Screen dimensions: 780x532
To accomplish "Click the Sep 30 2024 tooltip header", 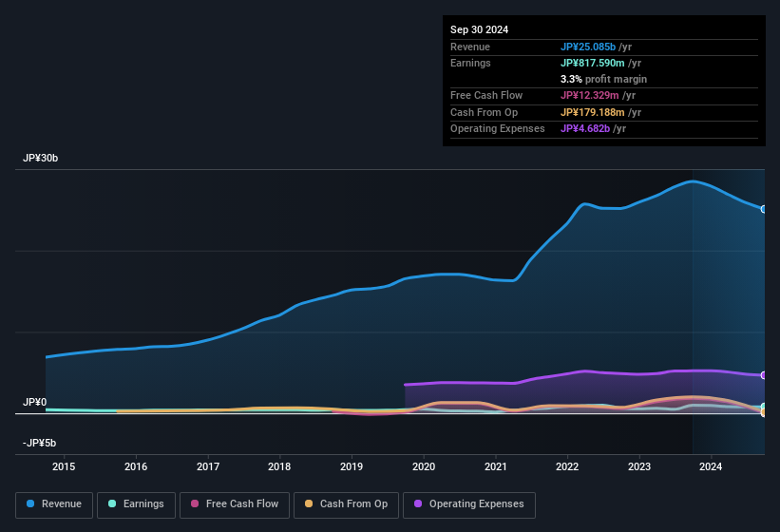I will (x=479, y=29).
